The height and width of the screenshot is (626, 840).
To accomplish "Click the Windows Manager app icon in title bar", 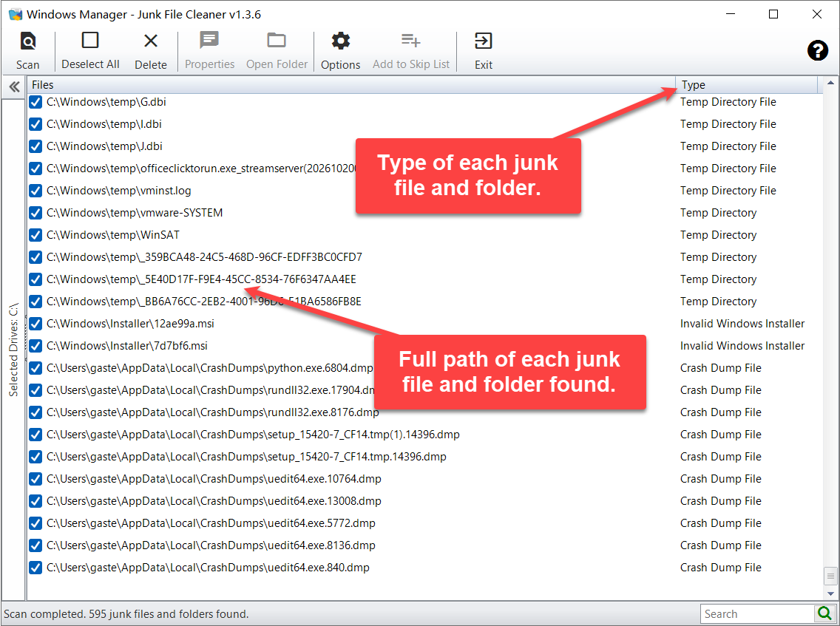I will click(x=15, y=14).
